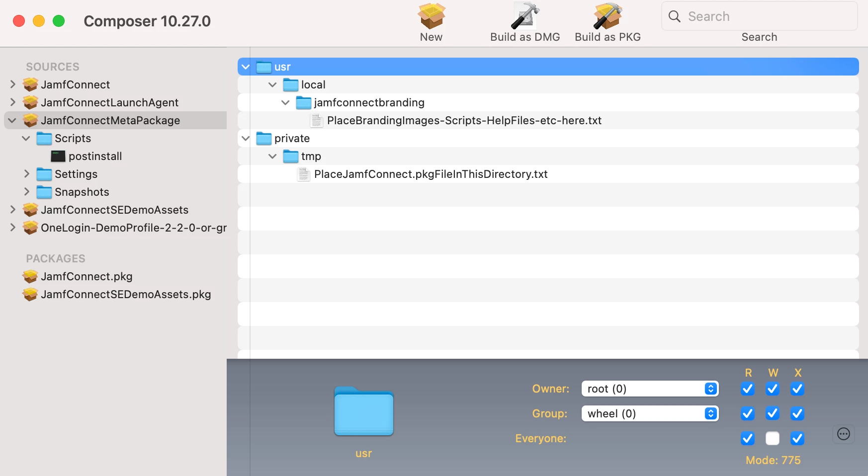Toggle Everyone read permission checkbox
Screen dimensions: 868x476
tap(748, 438)
